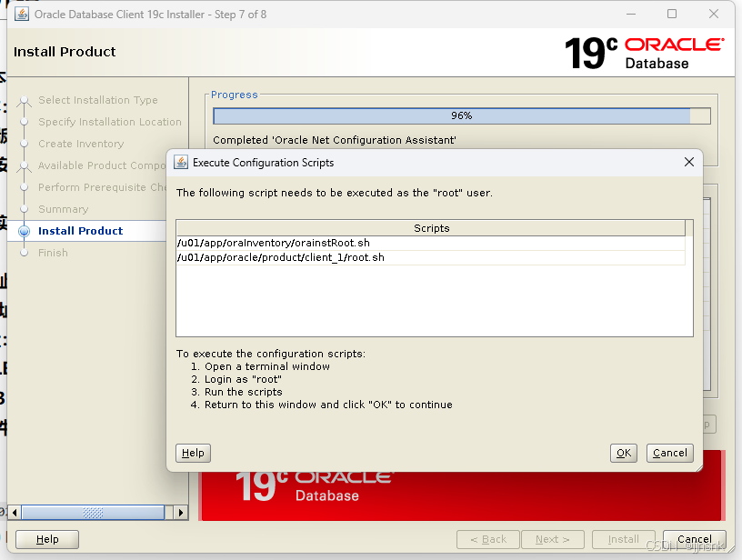Image resolution: width=742 pixels, height=560 pixels.
Task: Click the main installer Cancel button
Action: coord(694,539)
